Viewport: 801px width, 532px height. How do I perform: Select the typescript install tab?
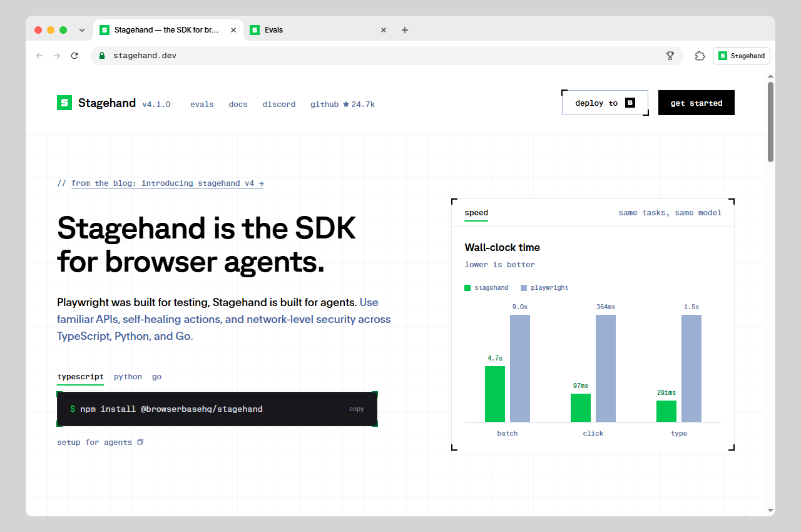point(80,377)
